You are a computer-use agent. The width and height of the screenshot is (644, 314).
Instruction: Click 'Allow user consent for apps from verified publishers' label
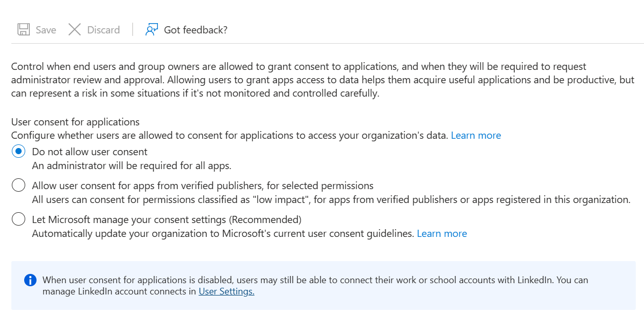tap(203, 186)
